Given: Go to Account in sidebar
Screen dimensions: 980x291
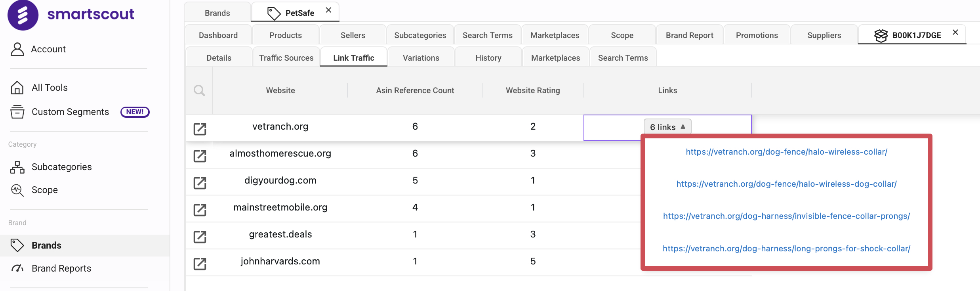Looking at the screenshot, I should coord(48,49).
